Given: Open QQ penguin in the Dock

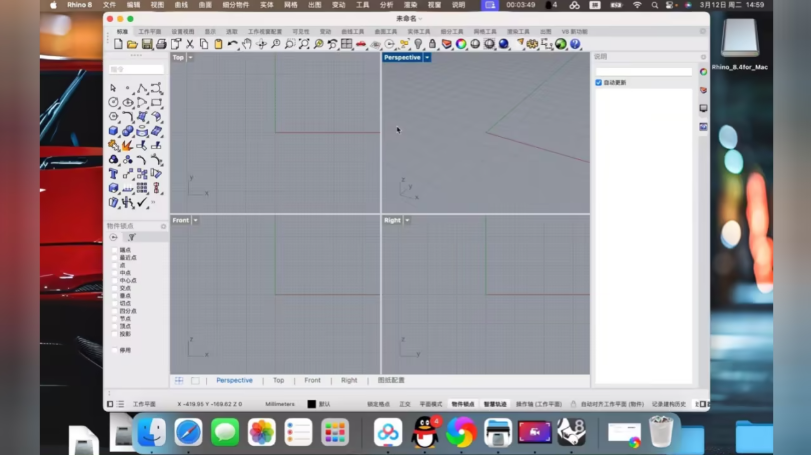Looking at the screenshot, I should [425, 432].
